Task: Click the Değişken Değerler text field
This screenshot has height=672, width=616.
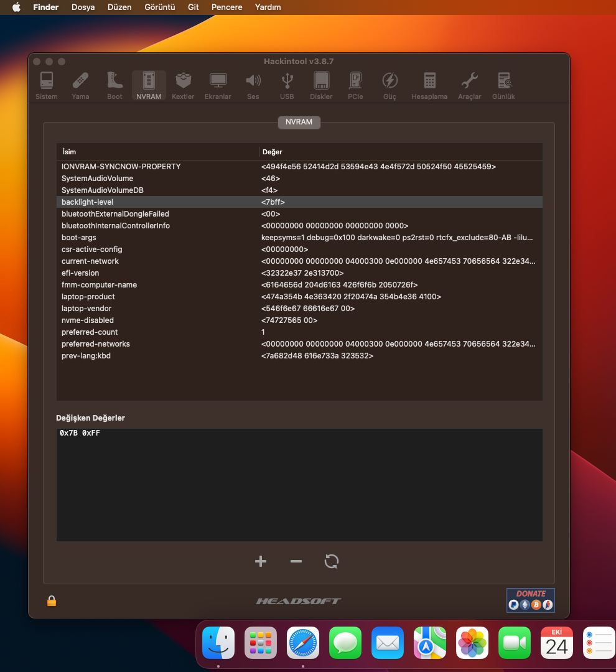Action: pos(299,484)
